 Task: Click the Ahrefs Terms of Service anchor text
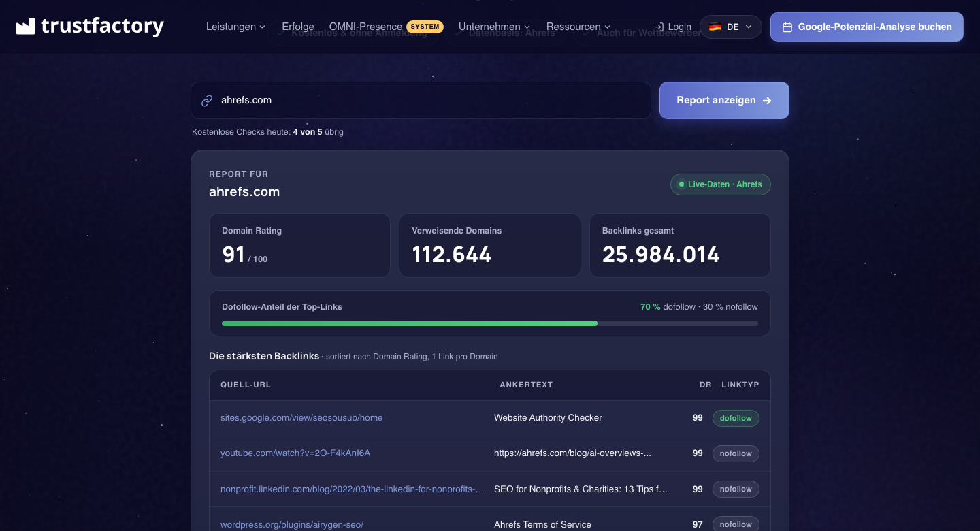pos(542,524)
